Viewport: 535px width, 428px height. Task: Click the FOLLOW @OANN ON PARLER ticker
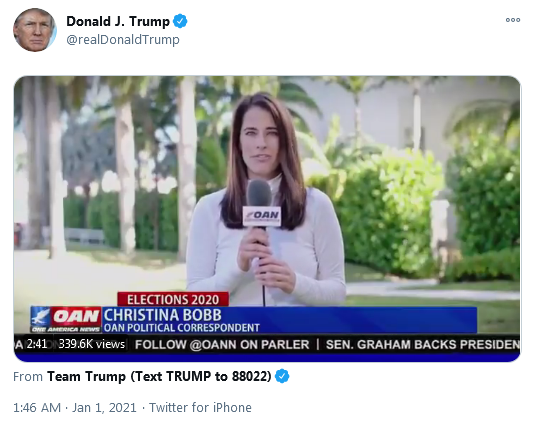coord(222,344)
